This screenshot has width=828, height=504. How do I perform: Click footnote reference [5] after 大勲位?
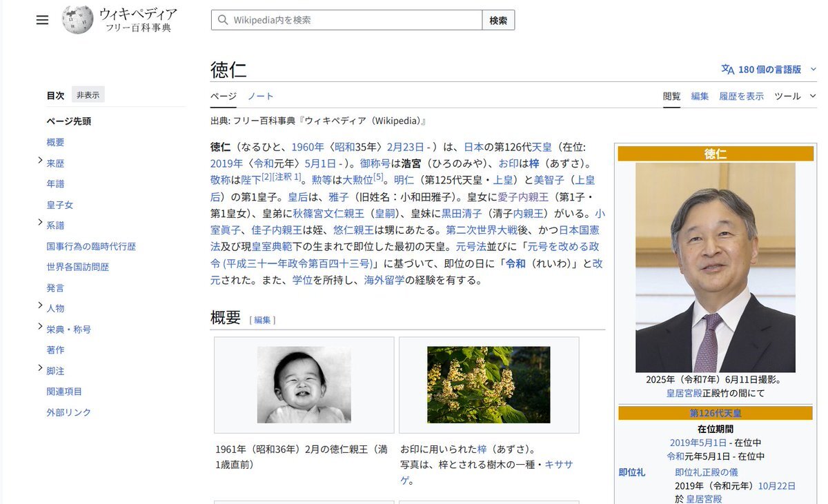(378, 178)
